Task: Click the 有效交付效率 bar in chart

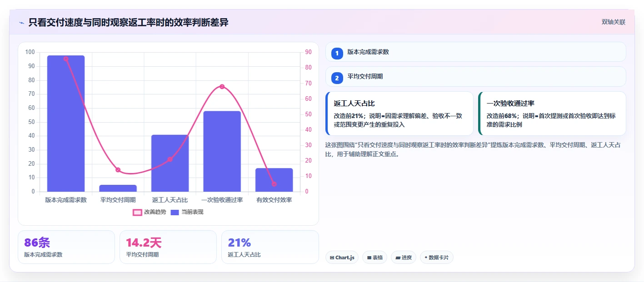Action: coord(274,180)
